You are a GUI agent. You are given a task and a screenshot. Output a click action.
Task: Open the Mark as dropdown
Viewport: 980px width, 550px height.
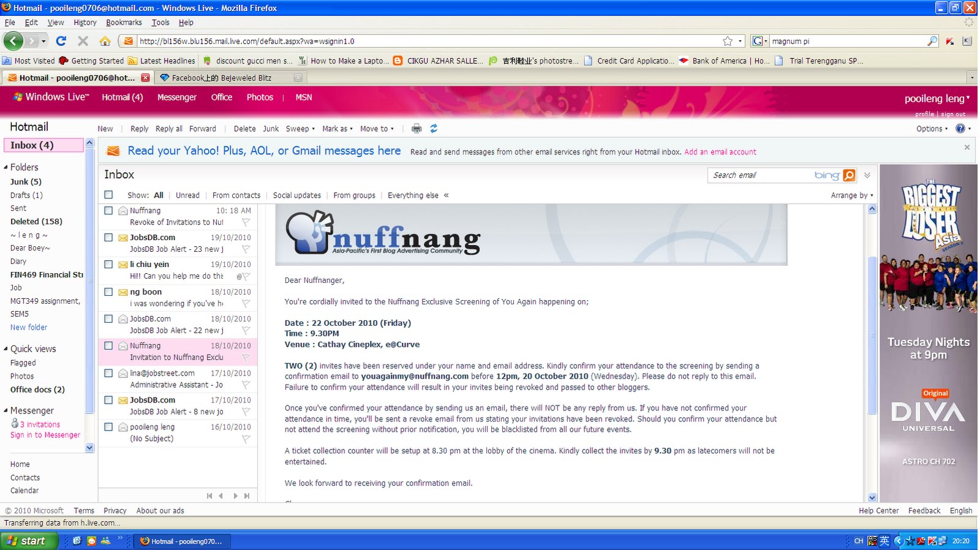pyautogui.click(x=337, y=129)
